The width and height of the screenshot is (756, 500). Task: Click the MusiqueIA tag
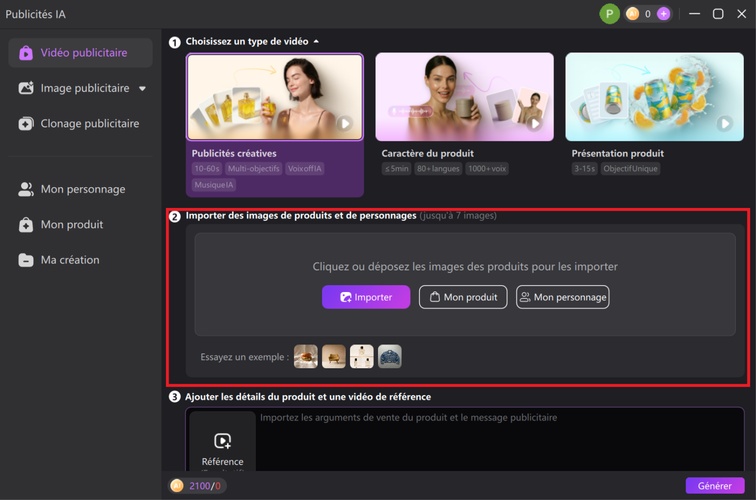click(214, 185)
